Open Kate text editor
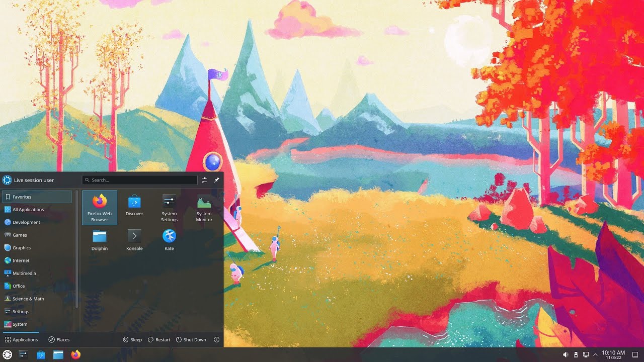The height and width of the screenshot is (362, 644). (169, 240)
